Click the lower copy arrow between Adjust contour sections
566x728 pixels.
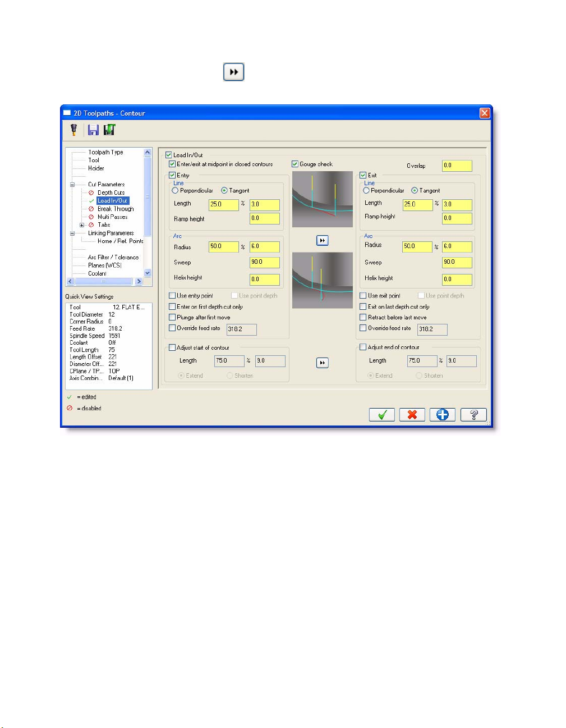pos(322,363)
